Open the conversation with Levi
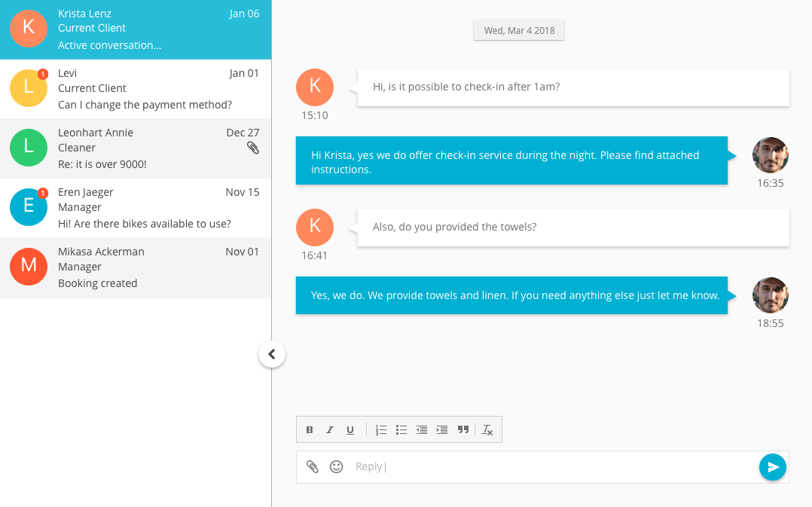812x507 pixels. (x=136, y=89)
